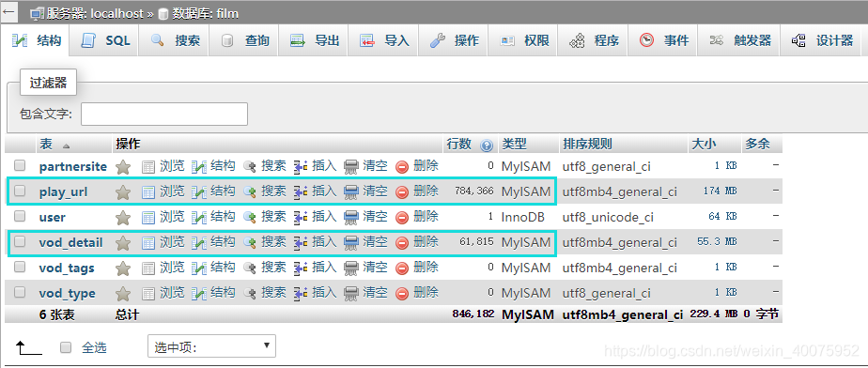Switch to the 设计器 tab
868x368 pixels.
point(821,40)
